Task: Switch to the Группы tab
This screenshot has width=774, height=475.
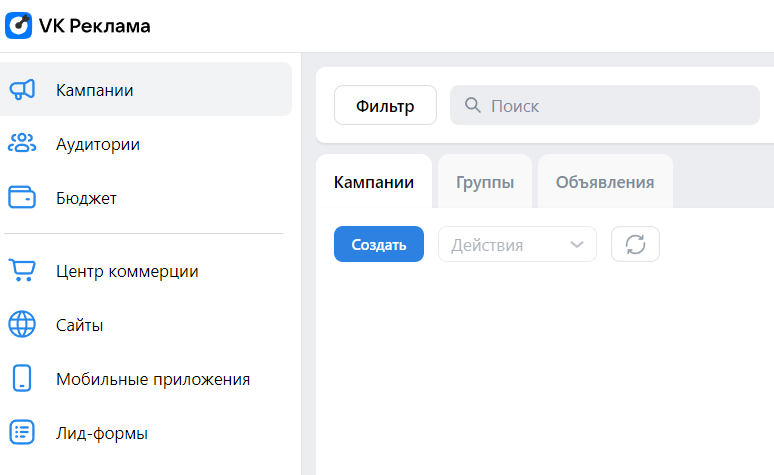Action: [485, 182]
